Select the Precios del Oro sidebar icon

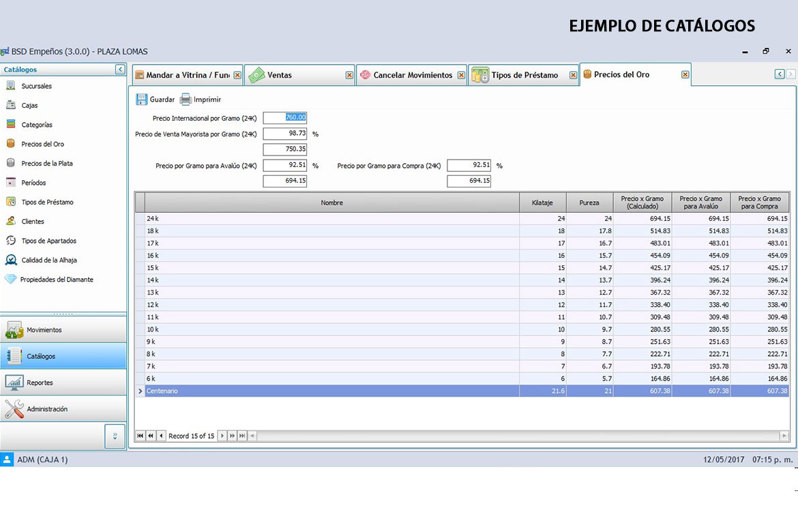pos(11,143)
